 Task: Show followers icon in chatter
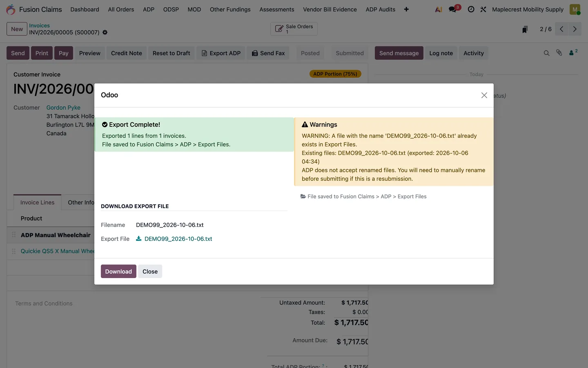coord(573,52)
